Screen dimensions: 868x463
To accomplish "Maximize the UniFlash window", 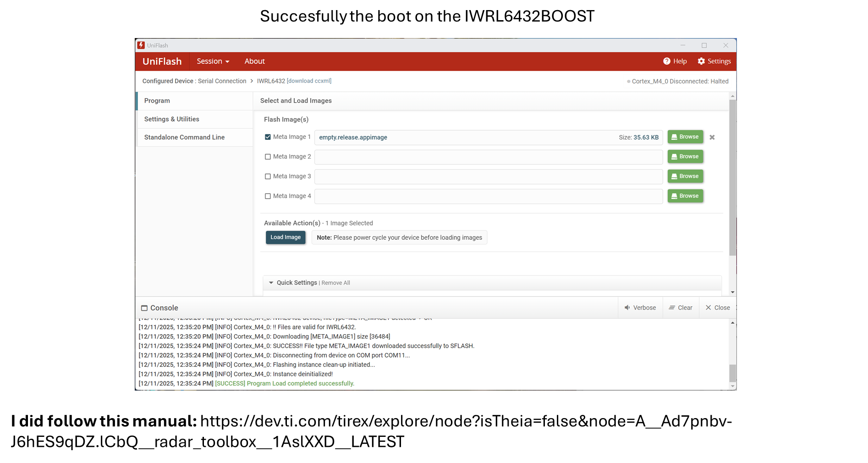I will (704, 45).
